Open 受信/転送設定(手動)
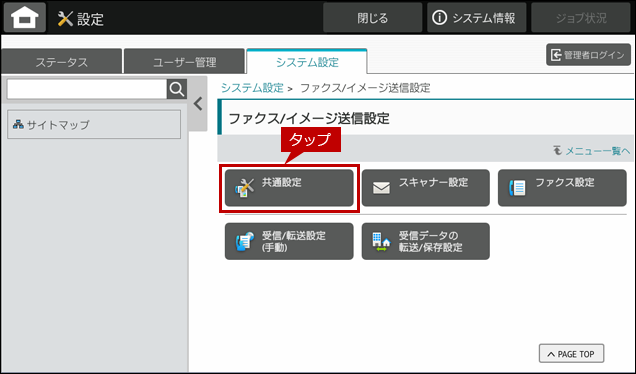This screenshot has height=374, width=636. pyautogui.click(x=289, y=241)
